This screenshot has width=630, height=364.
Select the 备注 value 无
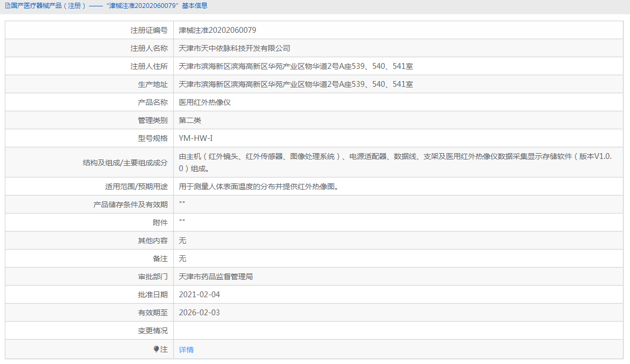[x=181, y=258]
